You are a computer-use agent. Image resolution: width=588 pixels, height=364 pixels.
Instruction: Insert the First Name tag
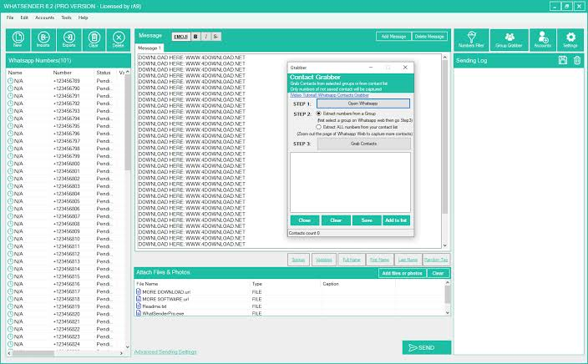pyautogui.click(x=379, y=260)
